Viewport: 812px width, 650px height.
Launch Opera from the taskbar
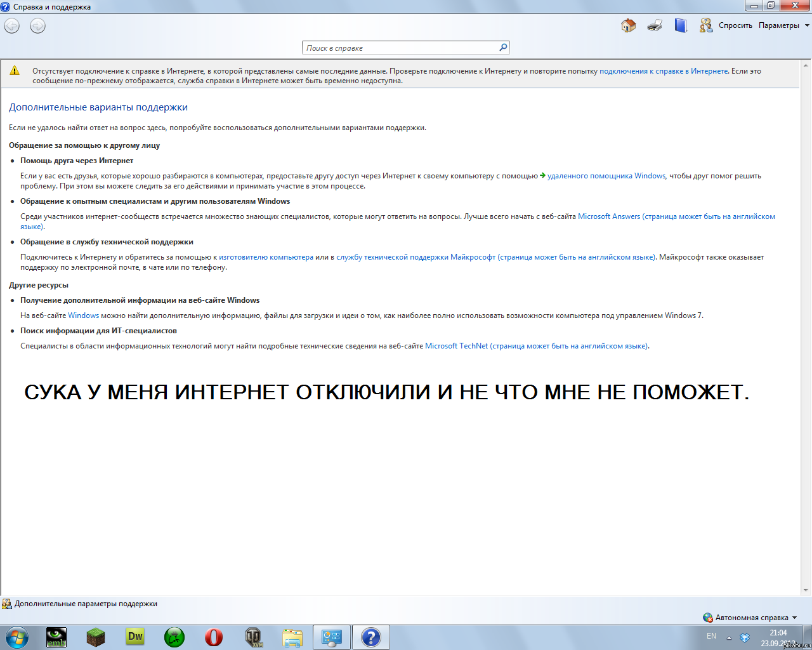(x=214, y=637)
